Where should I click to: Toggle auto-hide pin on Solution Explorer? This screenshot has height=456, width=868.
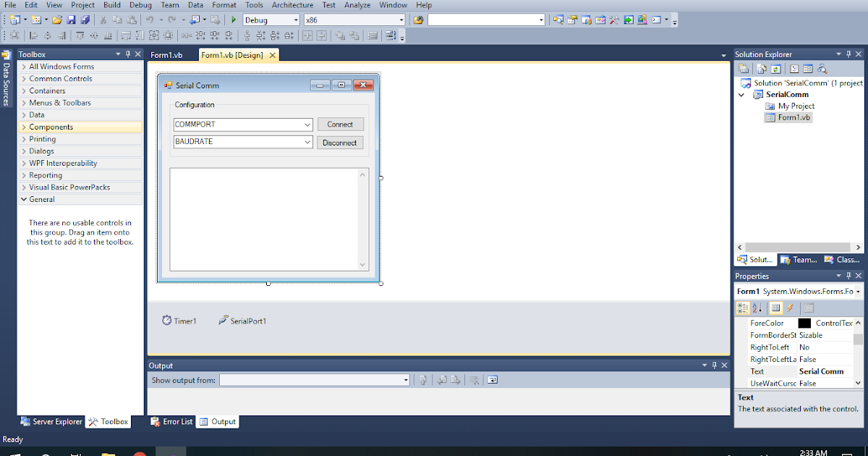[x=848, y=54]
